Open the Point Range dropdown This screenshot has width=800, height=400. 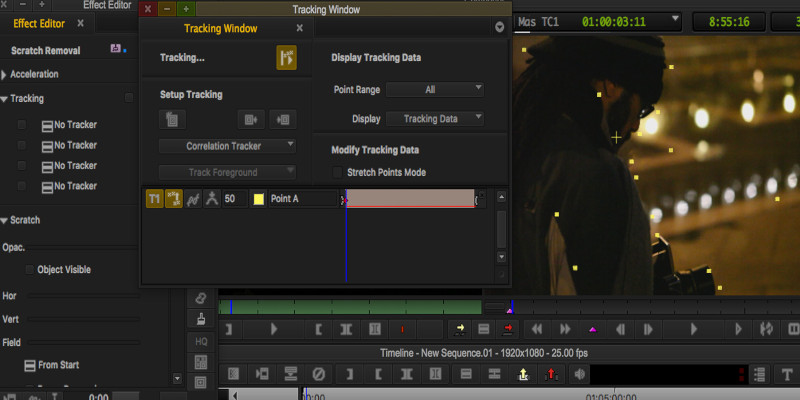click(x=435, y=89)
